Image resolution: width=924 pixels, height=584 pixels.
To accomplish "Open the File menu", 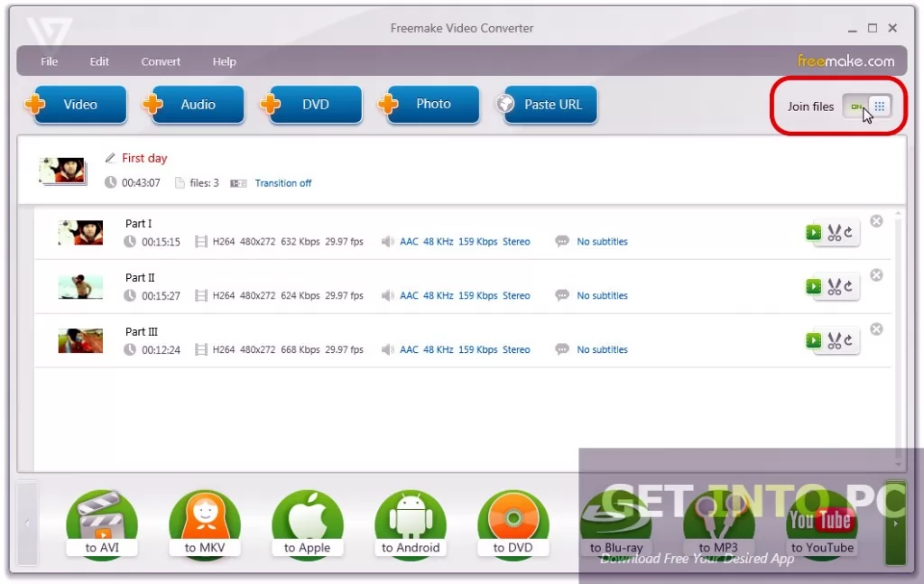I will (x=49, y=61).
